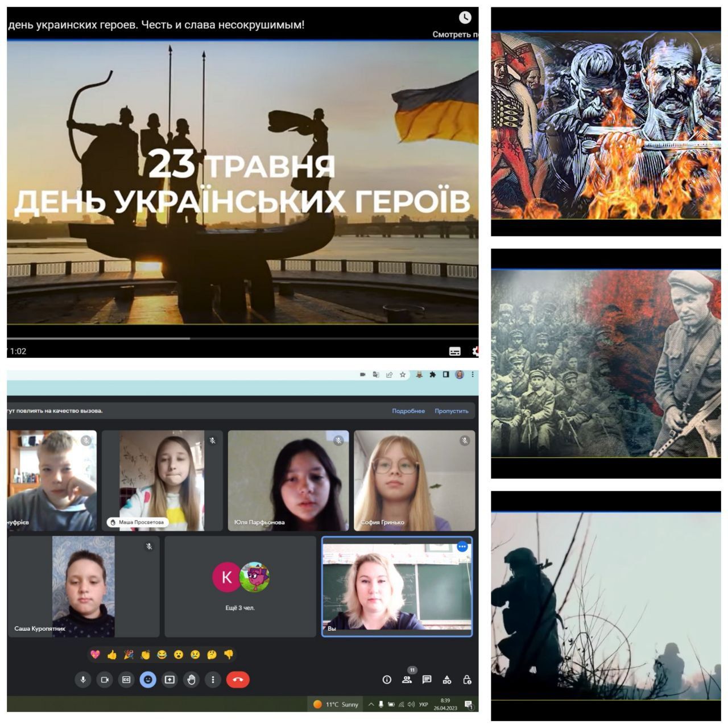Image resolution: width=728 pixels, height=728 pixels.
Task: Start presenting your screen
Action: click(169, 680)
